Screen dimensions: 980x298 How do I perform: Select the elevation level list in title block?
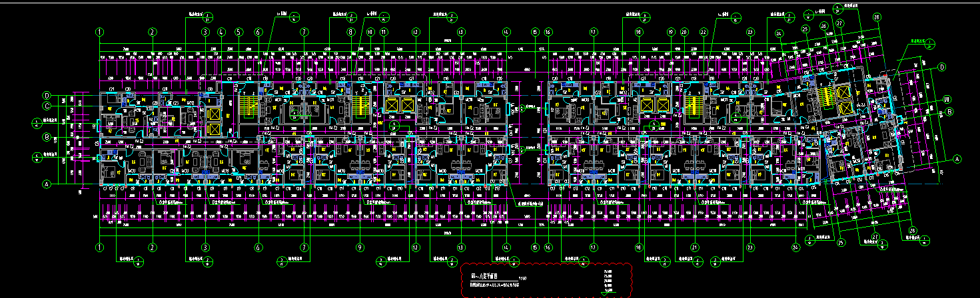pyautogui.click(x=607, y=280)
